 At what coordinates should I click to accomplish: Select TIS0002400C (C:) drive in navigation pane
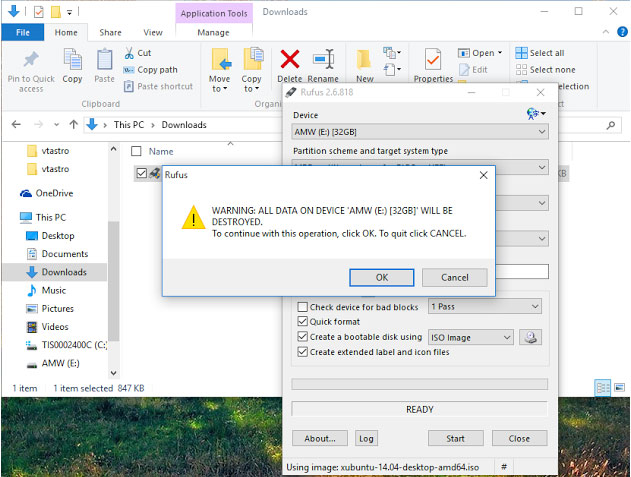66,345
